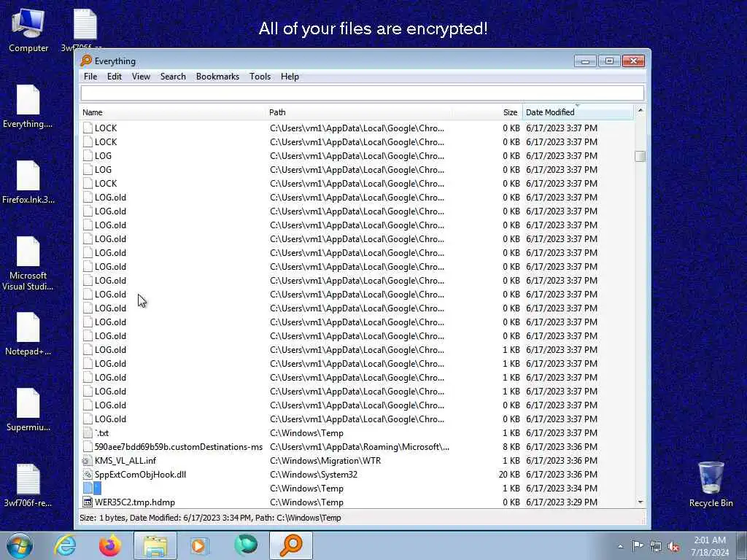Viewport: 747px width, 560px height.
Task: Click the WER35C2.tmp.hdmp file icon
Action: click(x=88, y=502)
